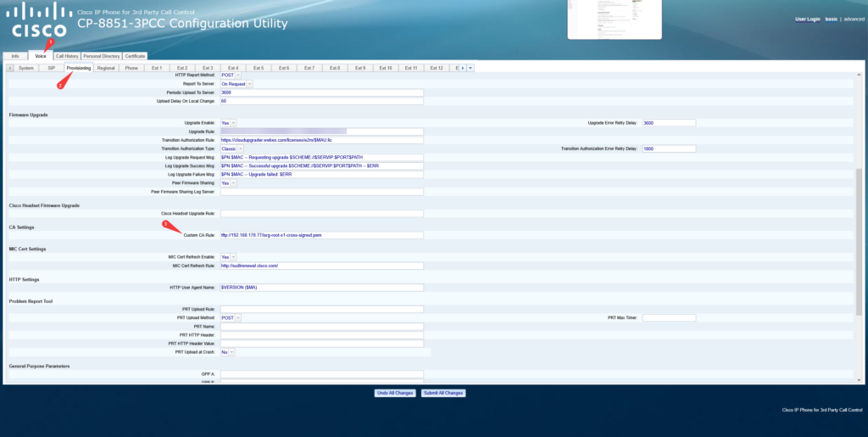Open the Call History tab
Viewport: 868px width, 437px height.
pyautogui.click(x=67, y=56)
